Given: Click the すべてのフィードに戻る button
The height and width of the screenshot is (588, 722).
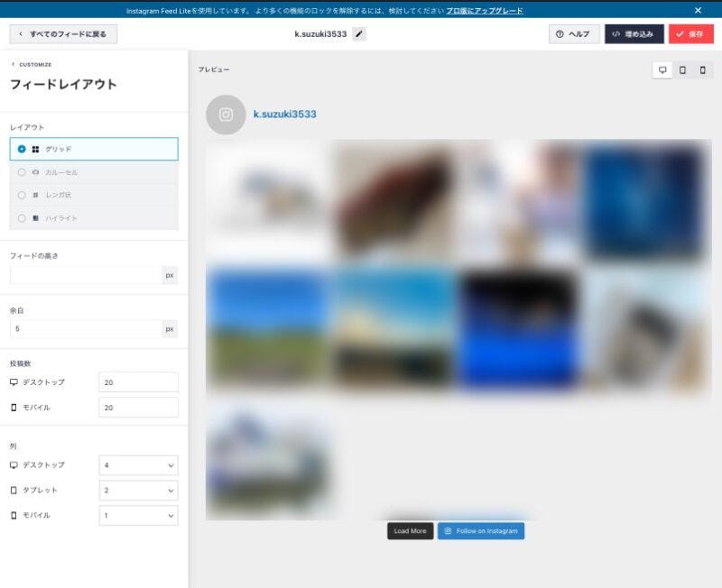Looking at the screenshot, I should (x=63, y=34).
